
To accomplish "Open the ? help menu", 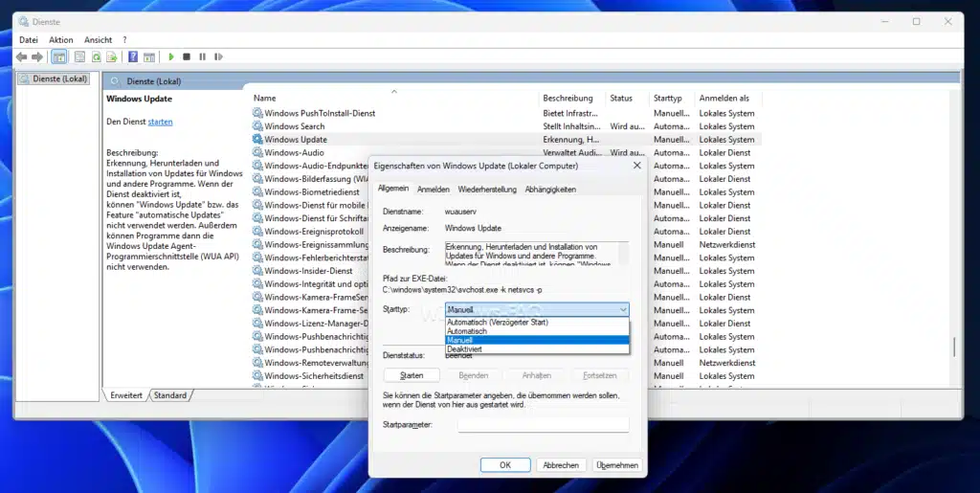I will pos(125,40).
